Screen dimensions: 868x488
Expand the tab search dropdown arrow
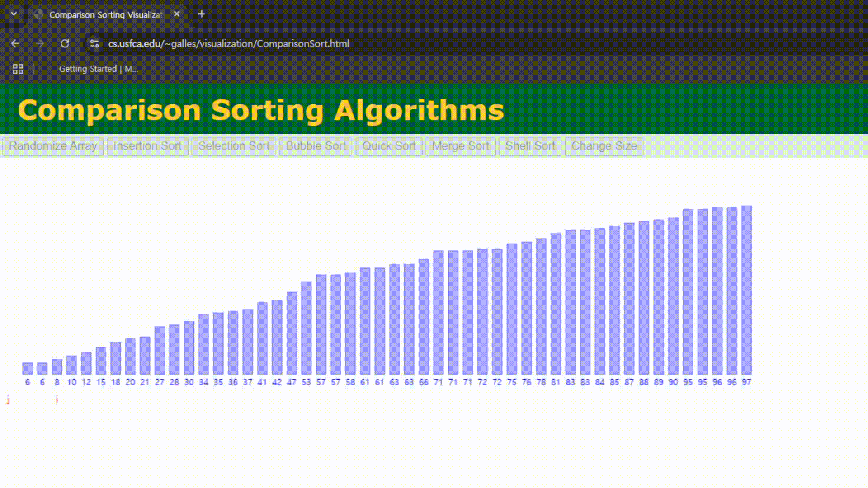[x=14, y=14]
